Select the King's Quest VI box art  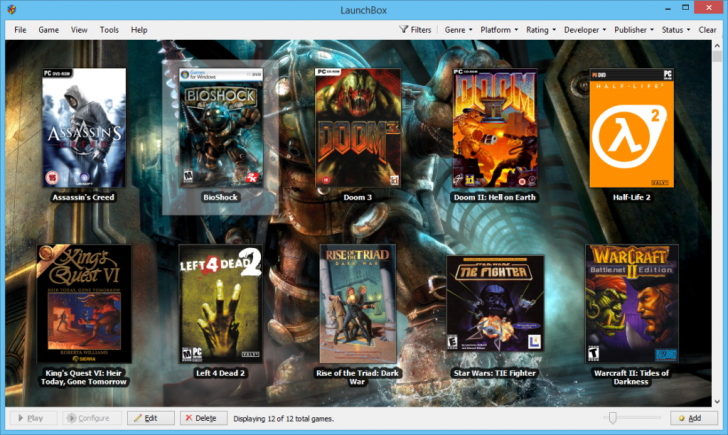coord(84,304)
